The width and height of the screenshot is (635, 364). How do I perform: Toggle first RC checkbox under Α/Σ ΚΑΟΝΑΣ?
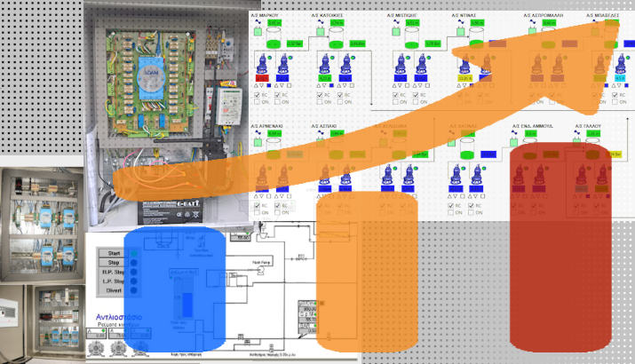coord(450,204)
